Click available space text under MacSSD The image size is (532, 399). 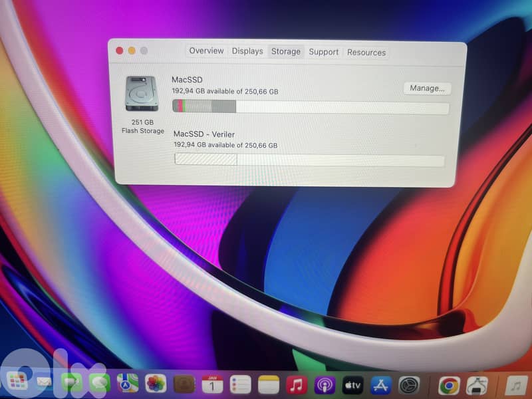click(225, 91)
